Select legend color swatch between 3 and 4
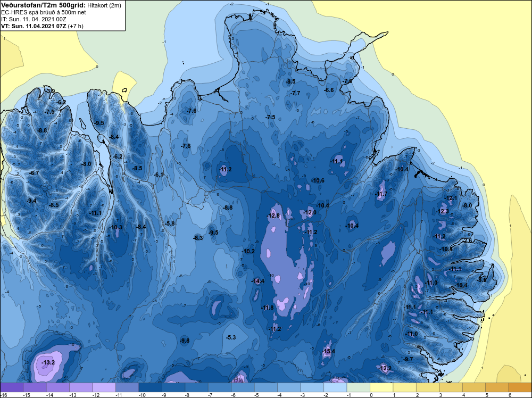The height and width of the screenshot is (398, 532). [451, 387]
